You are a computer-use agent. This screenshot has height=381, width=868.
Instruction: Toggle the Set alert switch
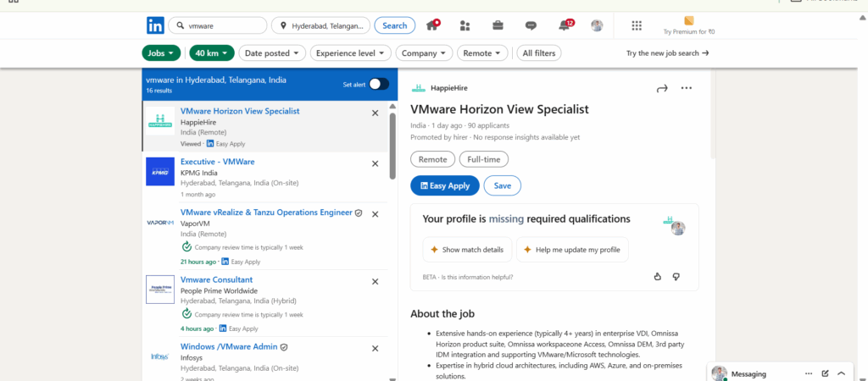point(379,84)
